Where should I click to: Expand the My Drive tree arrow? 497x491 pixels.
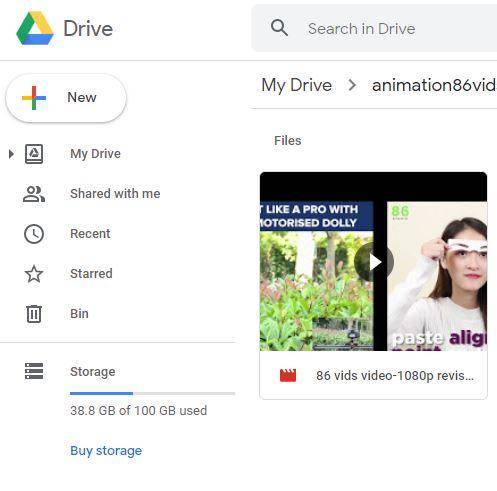coord(11,154)
